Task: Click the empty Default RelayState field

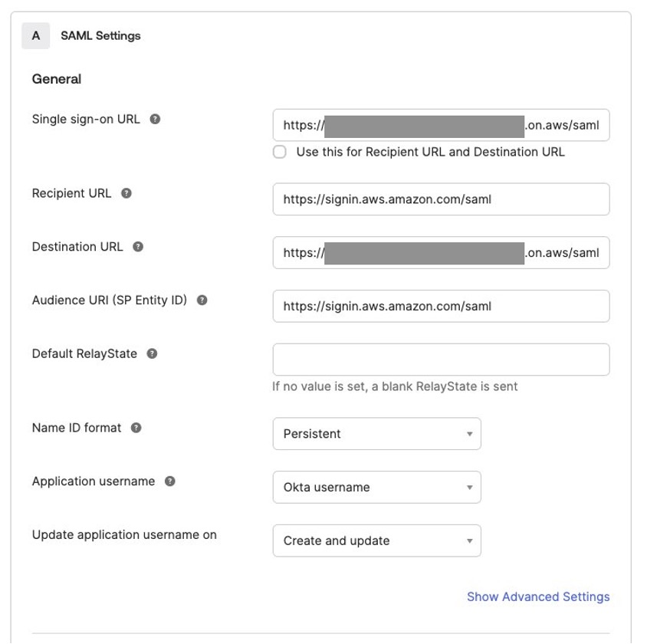Action: [441, 360]
